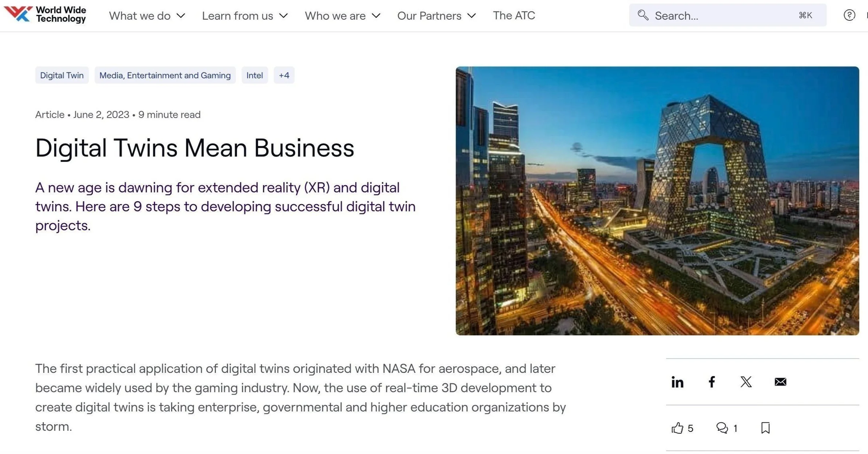Screen dimensions: 868x454
Task: Open comments via speech bubble icon
Action: pyautogui.click(x=722, y=428)
